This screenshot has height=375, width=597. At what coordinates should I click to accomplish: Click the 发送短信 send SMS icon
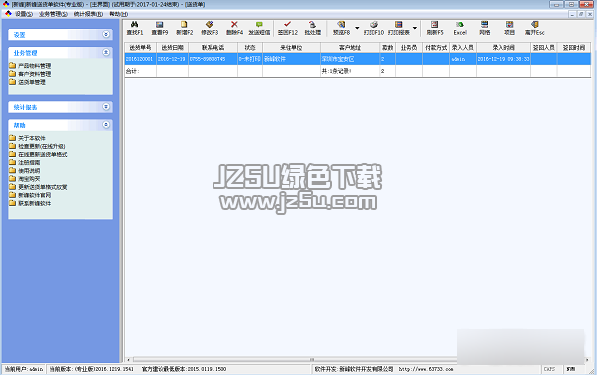click(x=259, y=25)
